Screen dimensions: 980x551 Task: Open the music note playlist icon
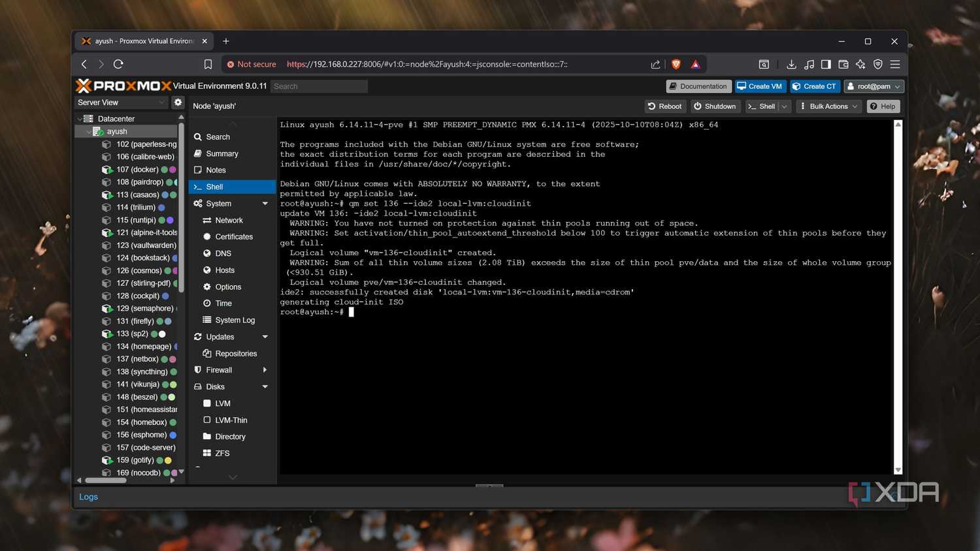(x=809, y=64)
